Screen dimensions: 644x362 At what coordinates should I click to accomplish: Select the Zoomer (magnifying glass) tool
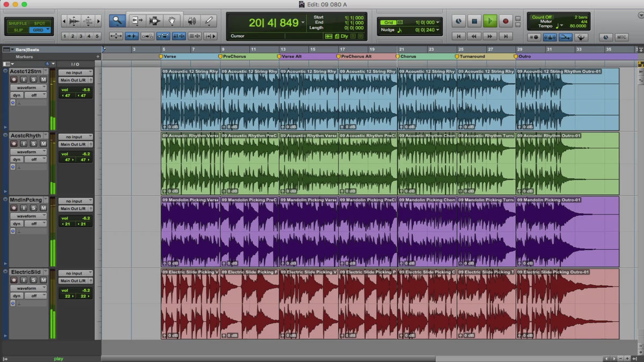(x=118, y=21)
